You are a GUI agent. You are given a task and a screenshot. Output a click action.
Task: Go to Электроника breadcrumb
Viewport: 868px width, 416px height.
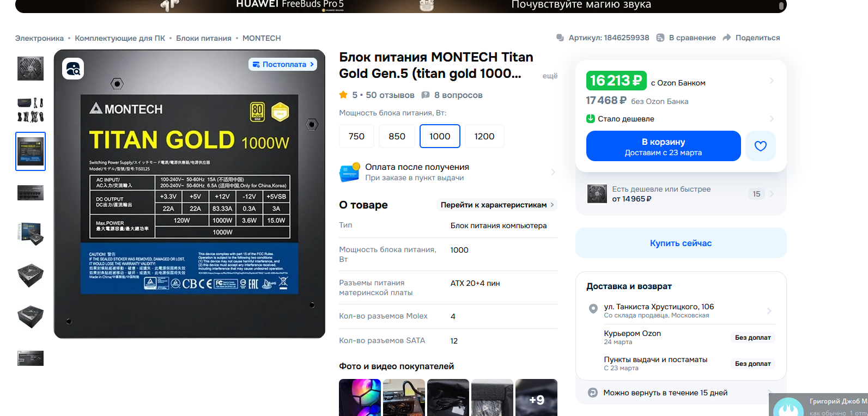click(x=39, y=38)
